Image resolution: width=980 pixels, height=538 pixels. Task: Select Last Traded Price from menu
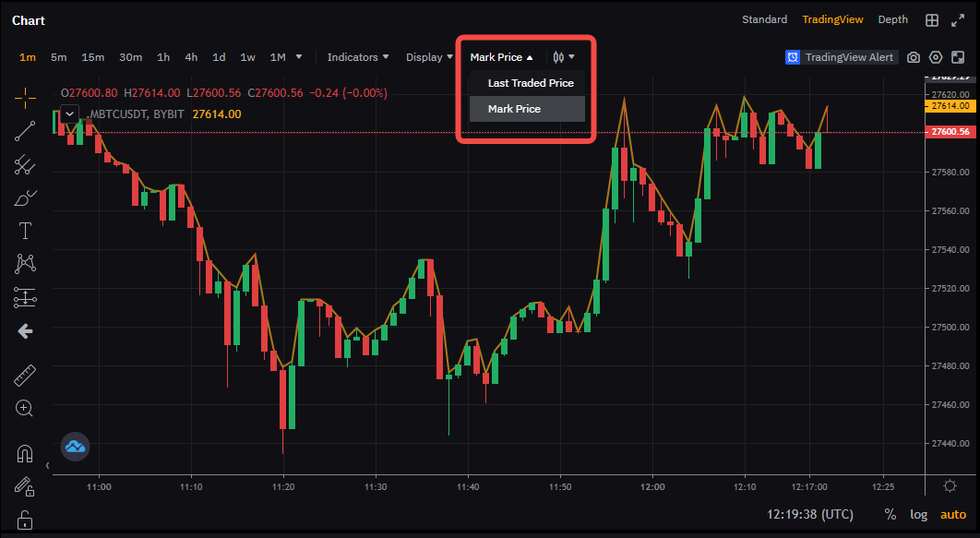point(531,83)
